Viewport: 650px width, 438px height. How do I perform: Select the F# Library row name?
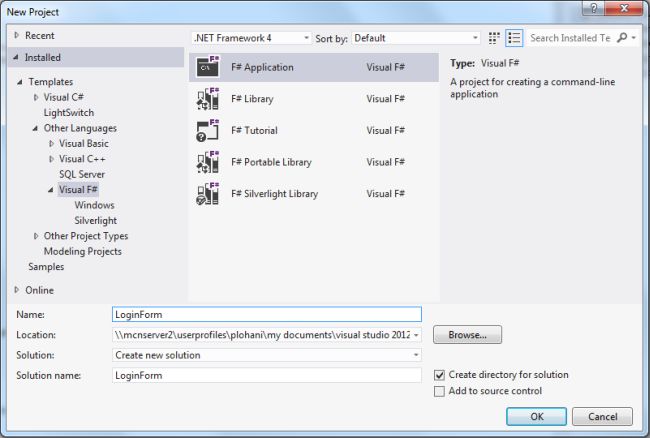click(x=252, y=99)
